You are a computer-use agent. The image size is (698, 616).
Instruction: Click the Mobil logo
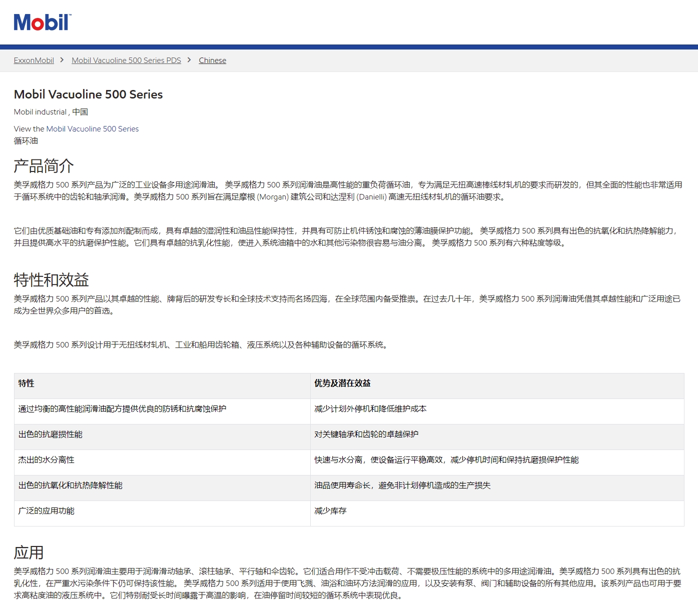(43, 22)
